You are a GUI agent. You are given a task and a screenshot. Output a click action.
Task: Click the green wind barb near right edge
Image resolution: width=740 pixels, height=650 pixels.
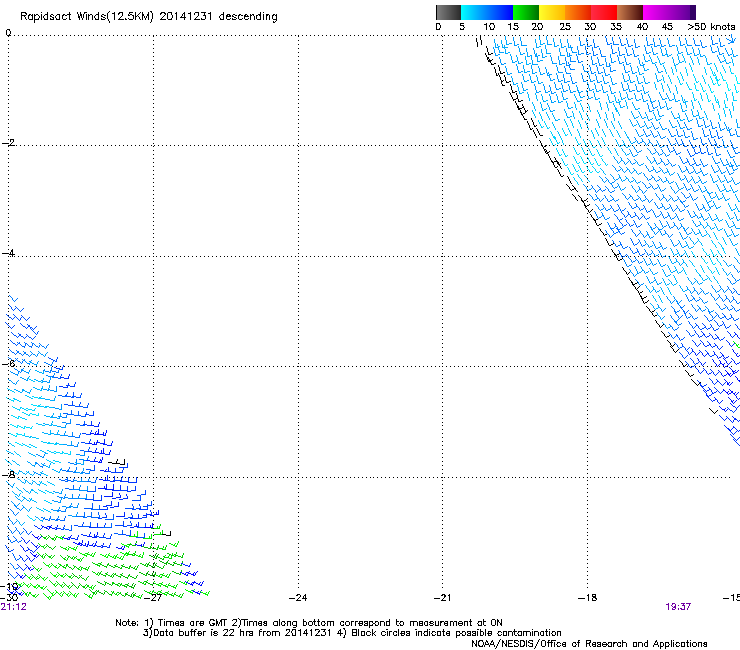[737, 346]
